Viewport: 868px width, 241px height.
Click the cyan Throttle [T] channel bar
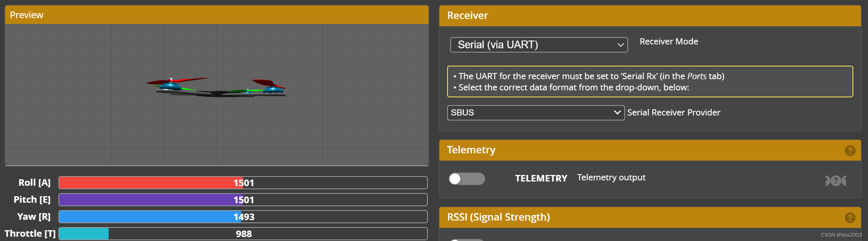(x=84, y=234)
